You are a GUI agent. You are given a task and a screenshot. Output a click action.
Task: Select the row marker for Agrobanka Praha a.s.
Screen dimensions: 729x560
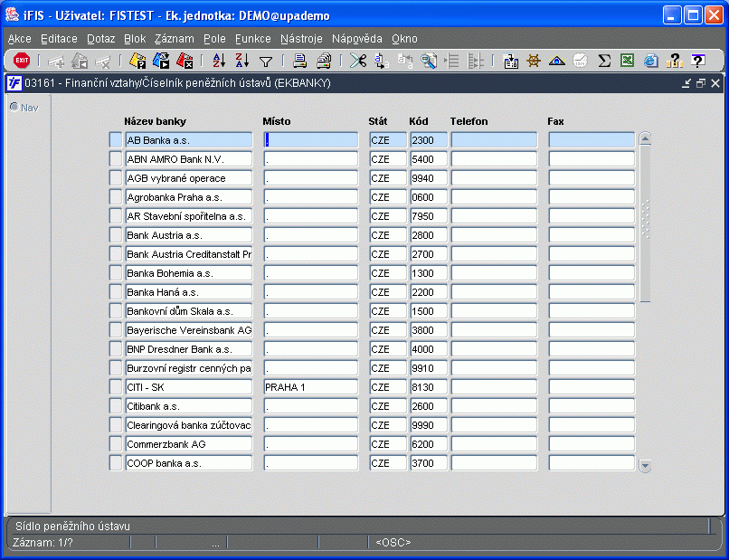(115, 197)
